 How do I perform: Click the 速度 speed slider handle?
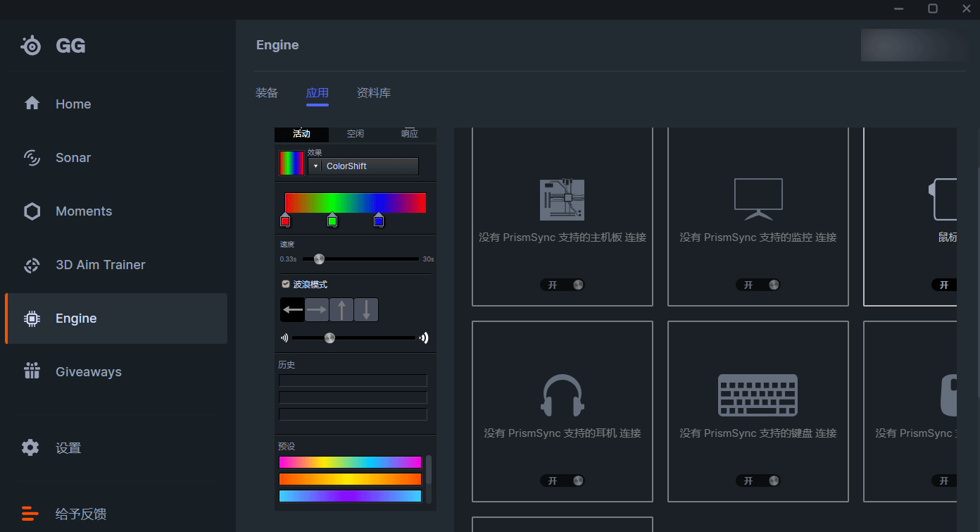(x=319, y=259)
